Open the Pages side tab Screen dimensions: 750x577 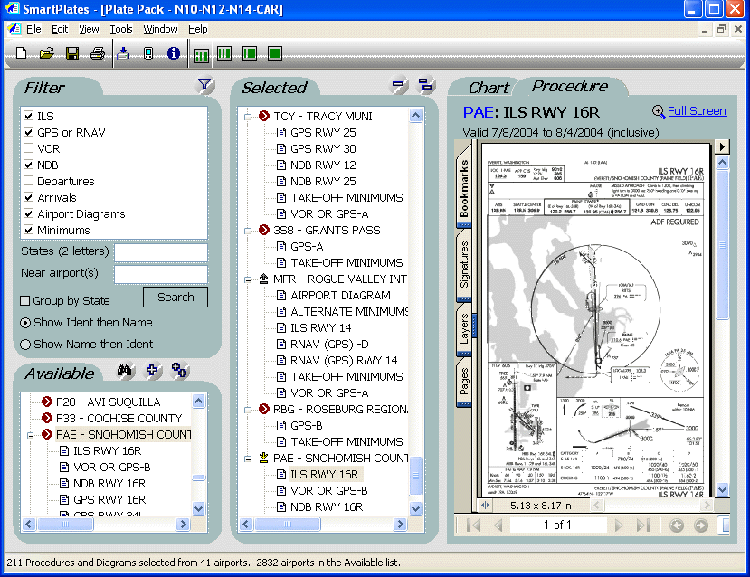click(463, 381)
